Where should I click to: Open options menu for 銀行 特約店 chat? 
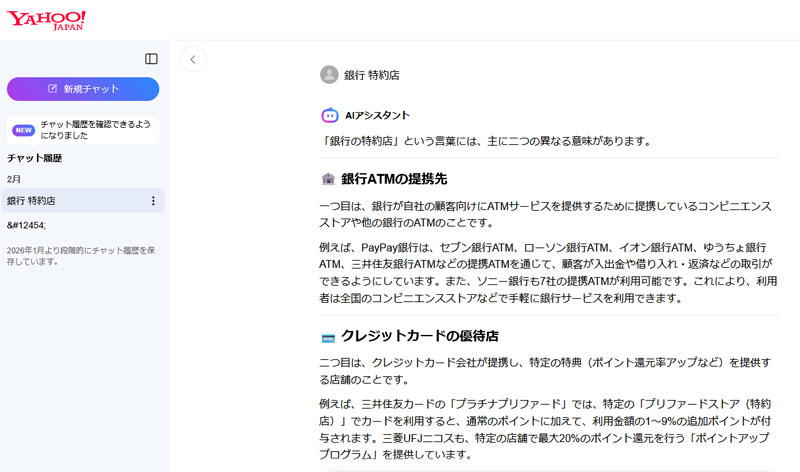(x=153, y=201)
